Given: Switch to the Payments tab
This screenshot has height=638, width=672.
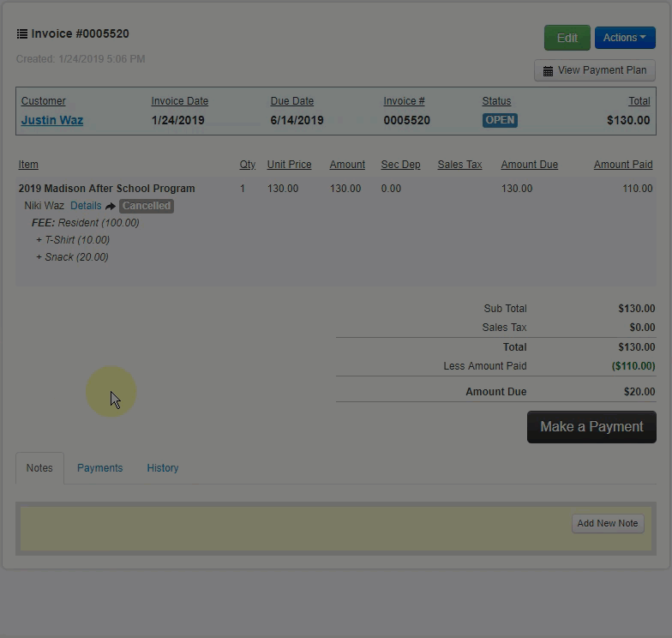Looking at the screenshot, I should (x=99, y=468).
